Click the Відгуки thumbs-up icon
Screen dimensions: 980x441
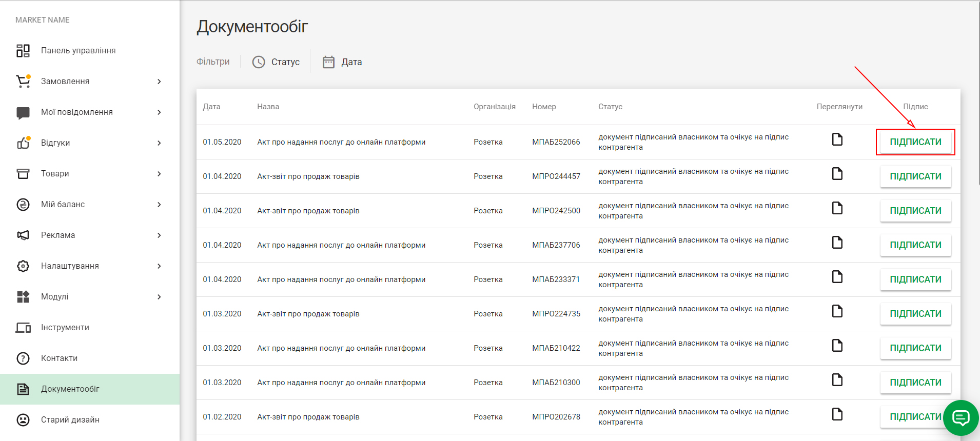[x=24, y=143]
